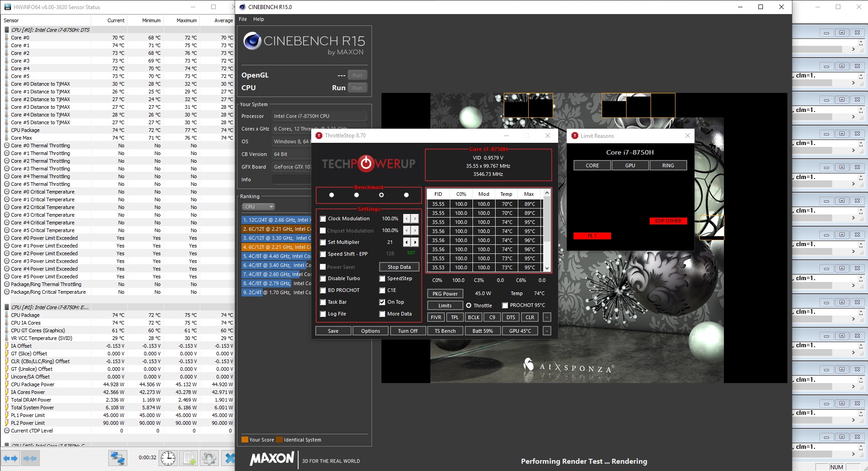Open the File menu in Cinebench

pyautogui.click(x=243, y=19)
